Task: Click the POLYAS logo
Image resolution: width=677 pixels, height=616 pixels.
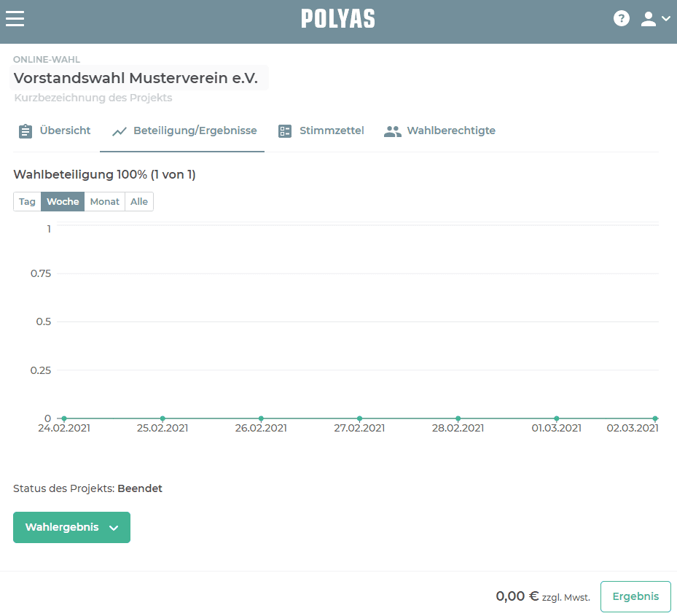Action: pyautogui.click(x=338, y=19)
